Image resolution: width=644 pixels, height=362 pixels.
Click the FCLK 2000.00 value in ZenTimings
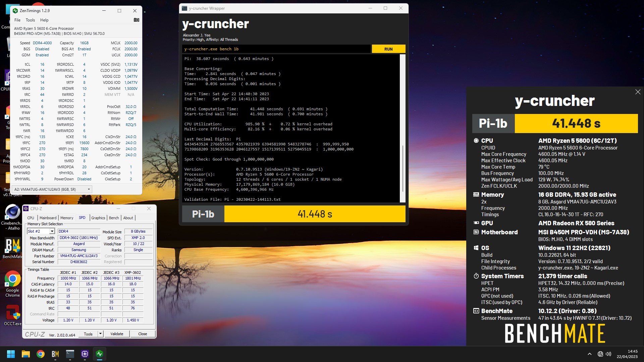131,49
